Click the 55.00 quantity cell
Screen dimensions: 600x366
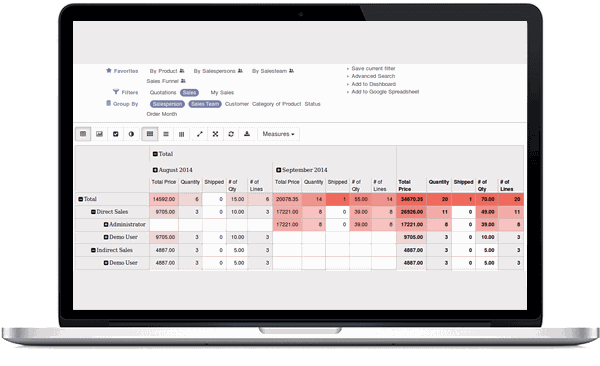coord(360,199)
